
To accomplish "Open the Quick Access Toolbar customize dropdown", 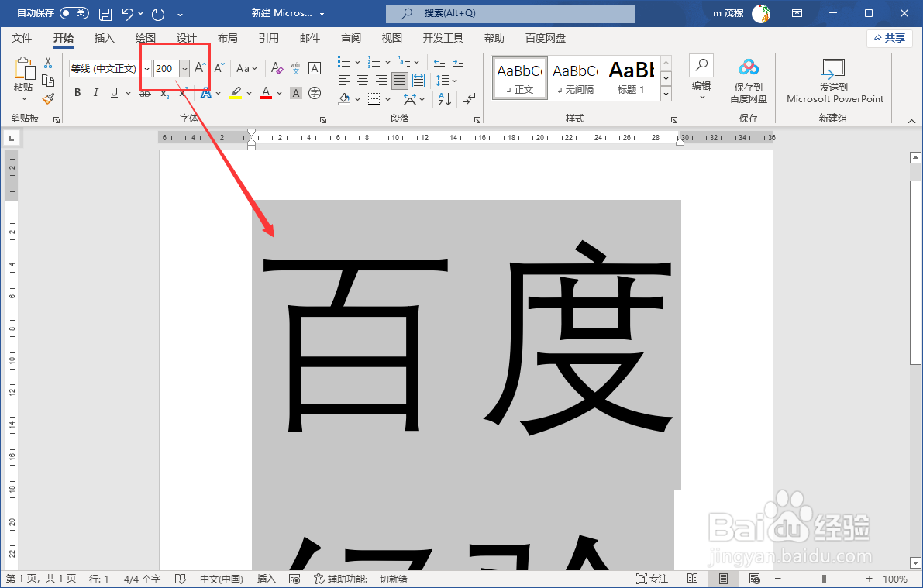I will [x=180, y=13].
